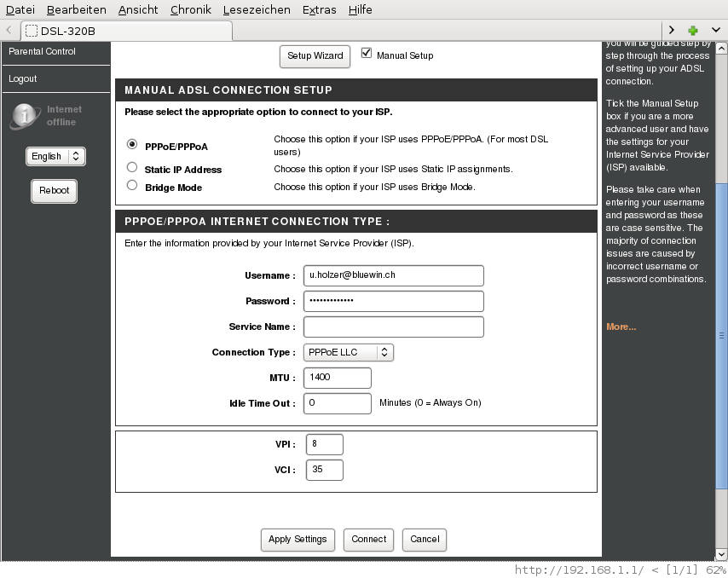Open the Bearbeiten menu
This screenshot has width=728, height=578.
pos(77,9)
